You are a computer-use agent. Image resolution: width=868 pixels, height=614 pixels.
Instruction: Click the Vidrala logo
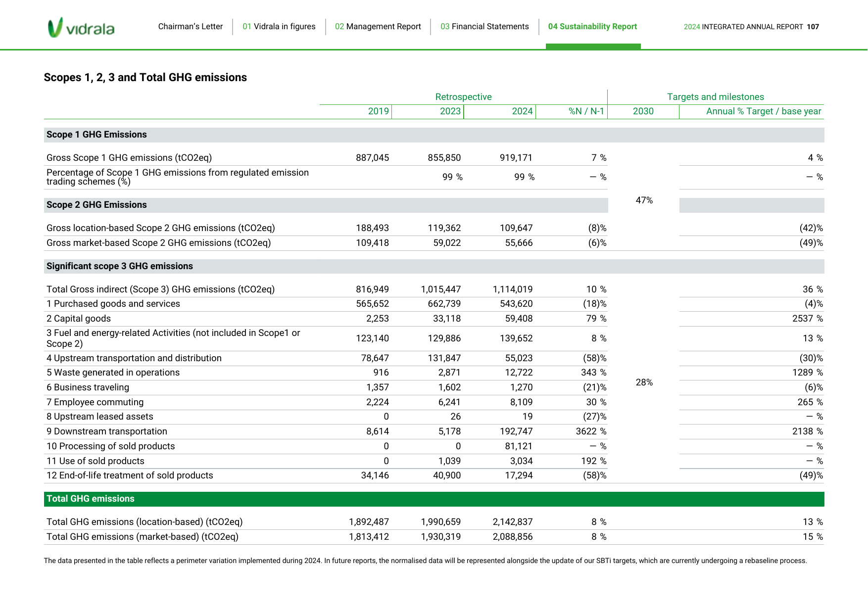(81, 28)
